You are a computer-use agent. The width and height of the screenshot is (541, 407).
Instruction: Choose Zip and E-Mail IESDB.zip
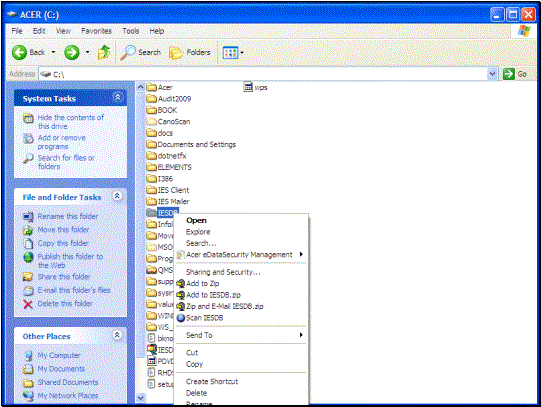click(225, 306)
